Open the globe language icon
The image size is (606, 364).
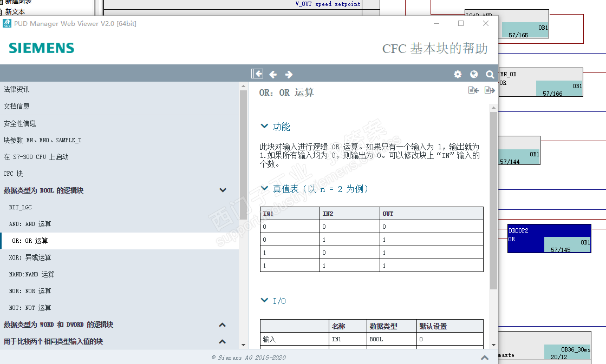coord(474,74)
